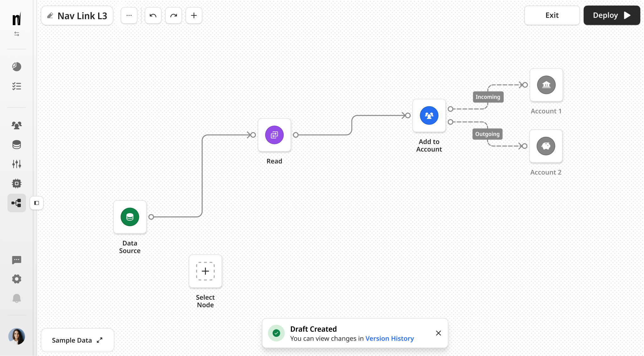Select the audience users icon in sidebar

(17, 125)
